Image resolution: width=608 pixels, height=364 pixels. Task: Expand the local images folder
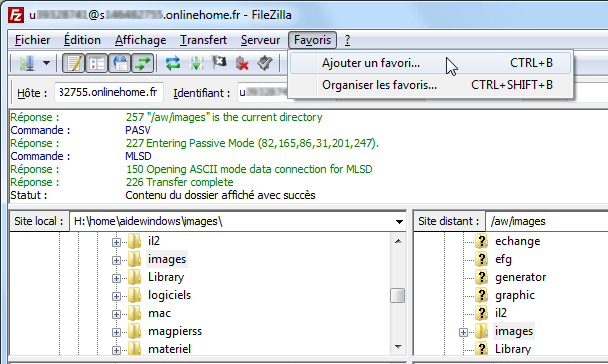[116, 260]
